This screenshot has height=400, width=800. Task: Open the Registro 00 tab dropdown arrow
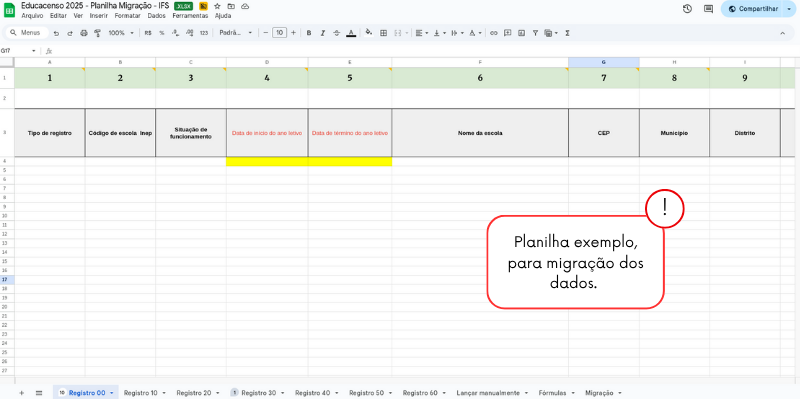(x=112, y=393)
